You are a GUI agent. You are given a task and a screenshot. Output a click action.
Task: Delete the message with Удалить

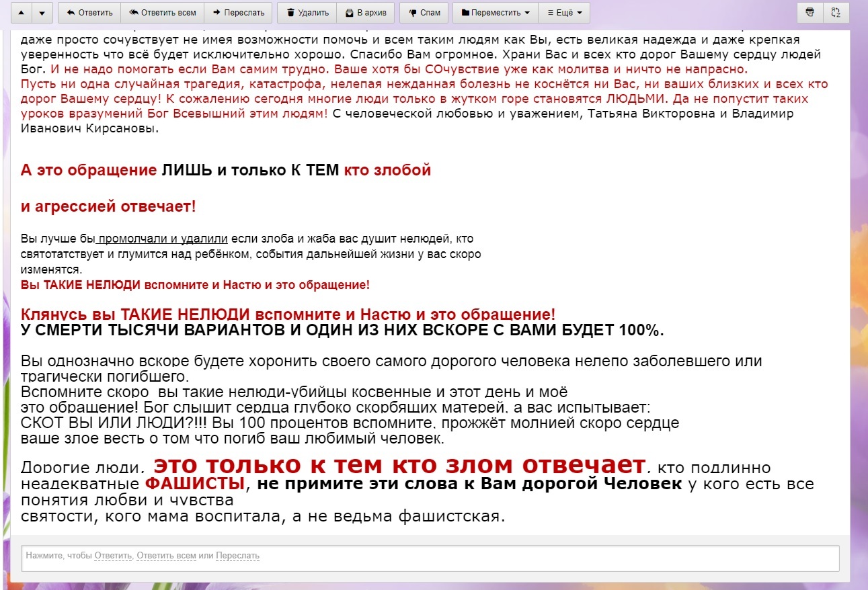coord(307,13)
